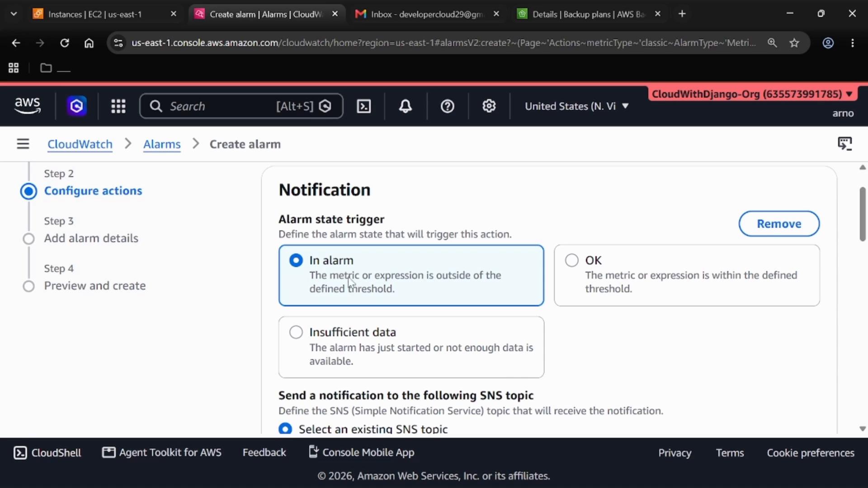
Task: Select the OK alarm state trigger
Action: (x=687, y=275)
